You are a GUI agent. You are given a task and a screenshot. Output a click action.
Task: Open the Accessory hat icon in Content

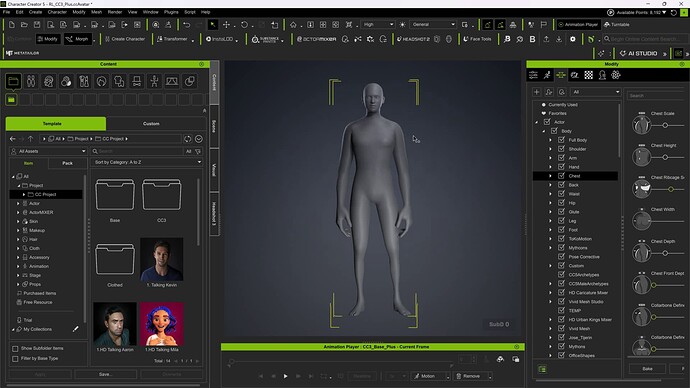pyautogui.click(x=137, y=81)
